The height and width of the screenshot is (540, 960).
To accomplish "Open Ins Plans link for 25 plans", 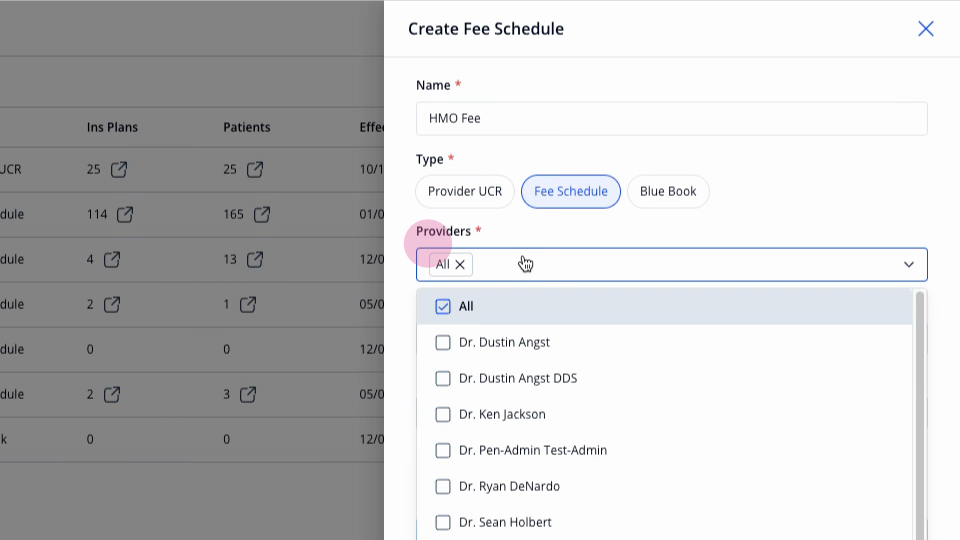I will point(119,169).
